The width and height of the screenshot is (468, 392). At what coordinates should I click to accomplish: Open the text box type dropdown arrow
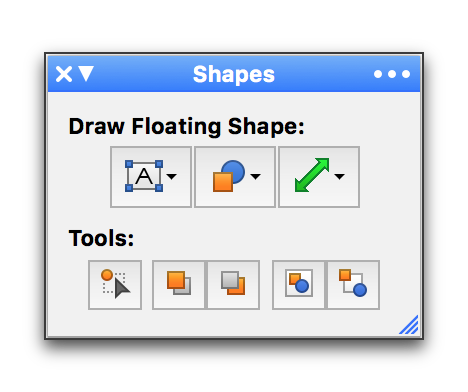coord(172,177)
